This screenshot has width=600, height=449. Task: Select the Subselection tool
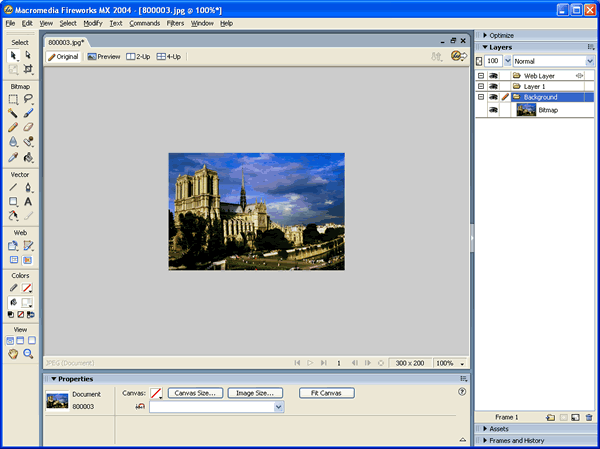click(28, 56)
